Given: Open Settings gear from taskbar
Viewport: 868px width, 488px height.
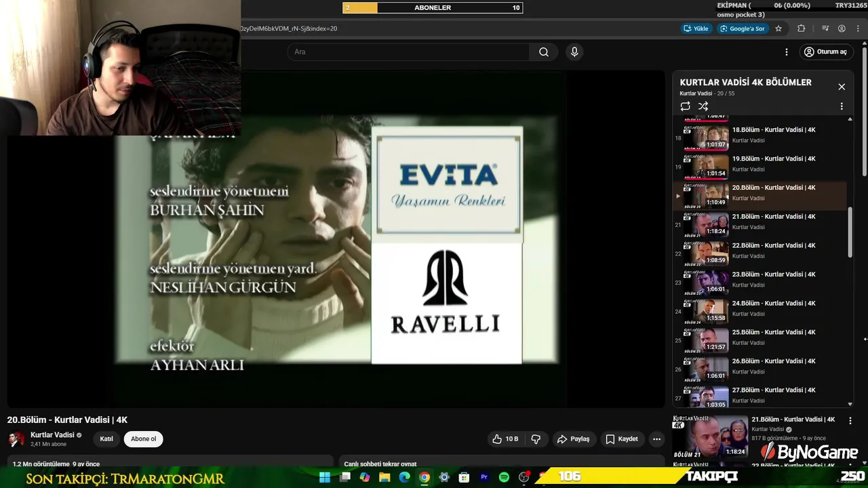Looking at the screenshot, I should (444, 477).
